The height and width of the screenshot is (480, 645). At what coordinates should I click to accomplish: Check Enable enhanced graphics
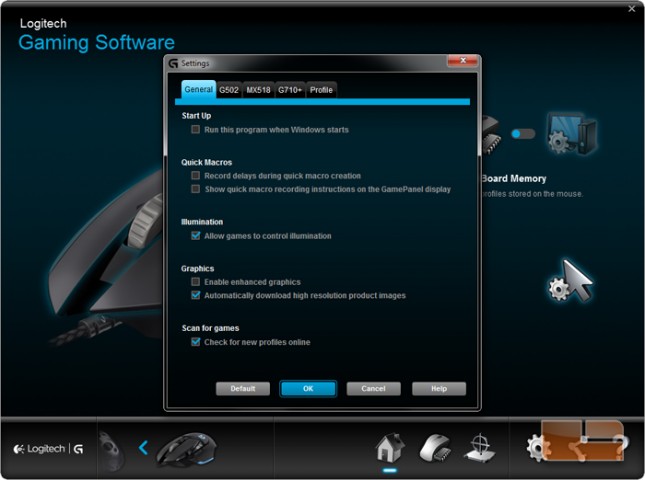pyautogui.click(x=195, y=282)
